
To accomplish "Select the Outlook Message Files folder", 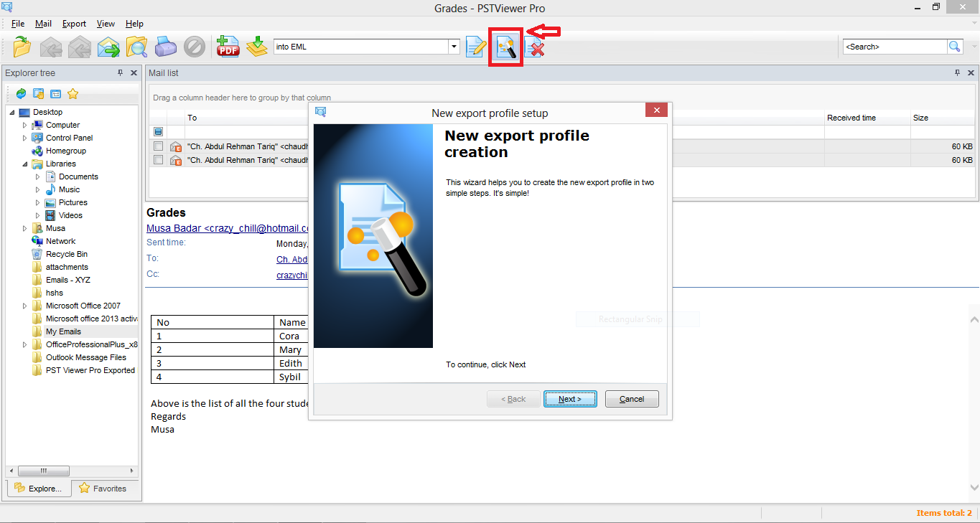I will 86,357.
